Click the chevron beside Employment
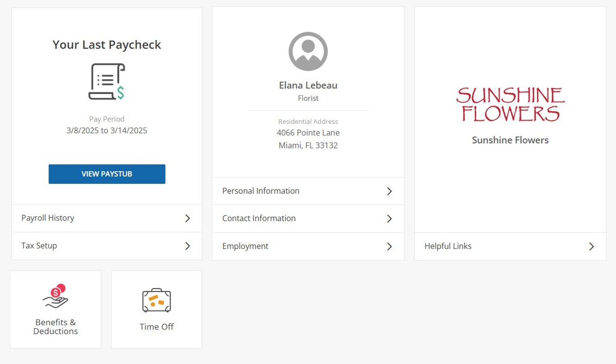The width and height of the screenshot is (616, 364). tap(390, 246)
